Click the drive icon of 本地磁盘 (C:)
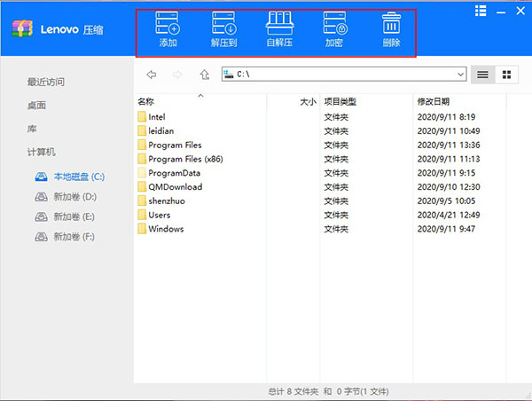The image size is (532, 401). (x=42, y=177)
